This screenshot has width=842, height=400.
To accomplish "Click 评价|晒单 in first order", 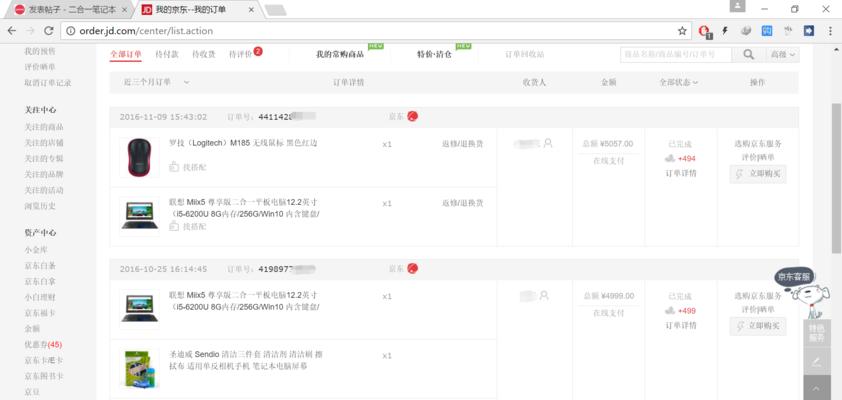I will pyautogui.click(x=758, y=157).
